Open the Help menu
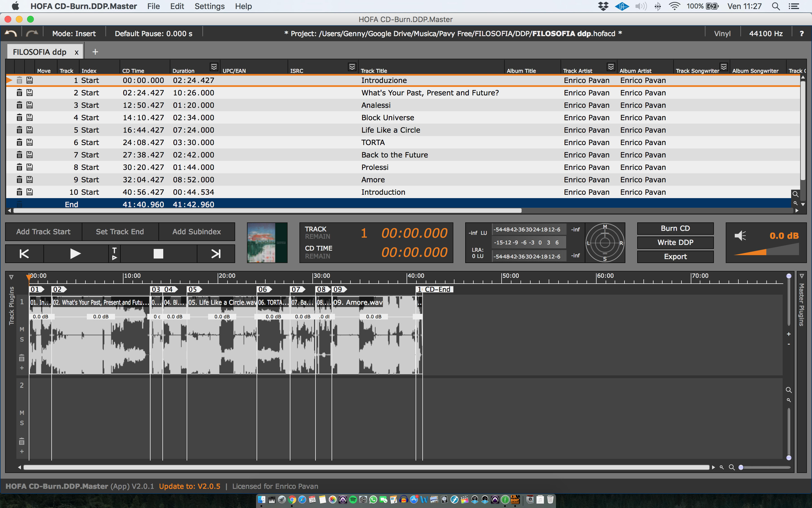The height and width of the screenshot is (508, 812). pos(243,6)
